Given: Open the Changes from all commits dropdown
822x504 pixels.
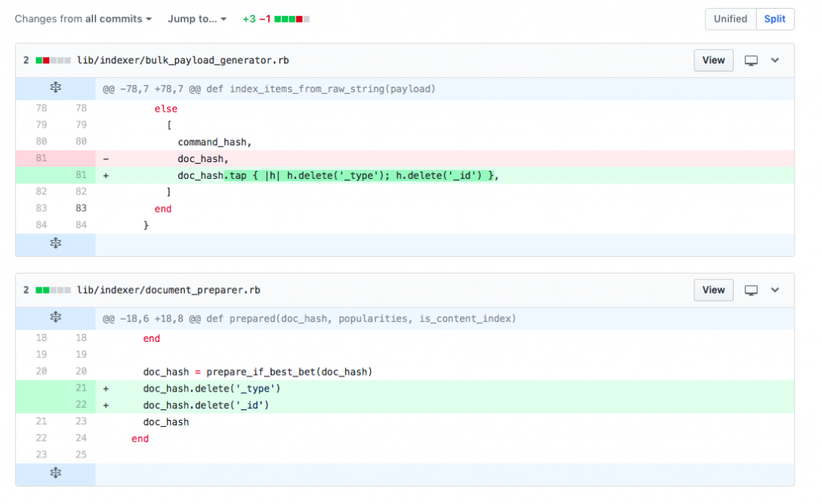Looking at the screenshot, I should tap(83, 19).
